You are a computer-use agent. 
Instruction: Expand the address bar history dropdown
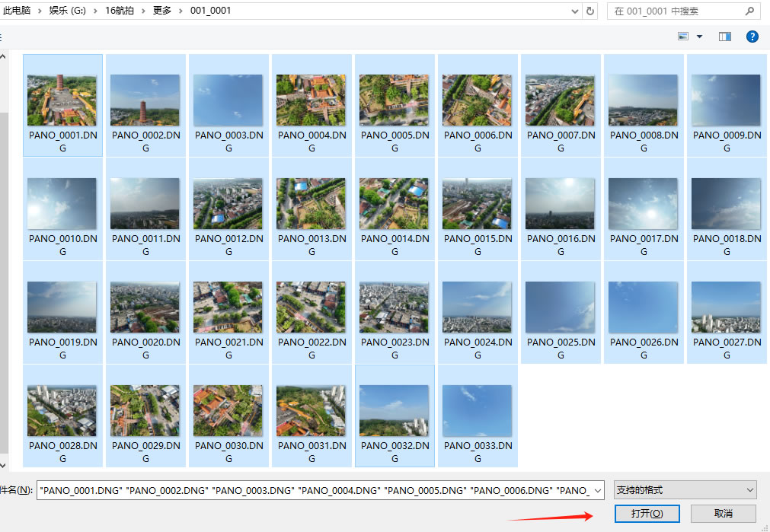coord(574,11)
